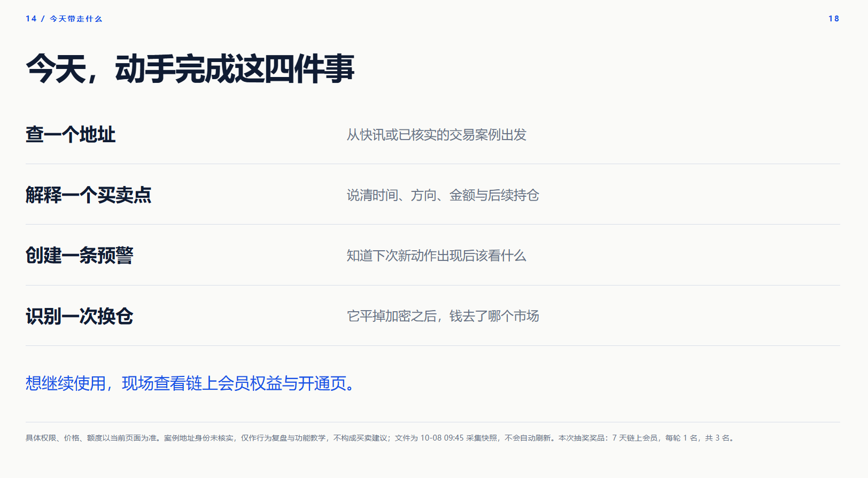Select the heading 解释一个买卖点
The height and width of the screenshot is (478, 868).
pyautogui.click(x=89, y=195)
